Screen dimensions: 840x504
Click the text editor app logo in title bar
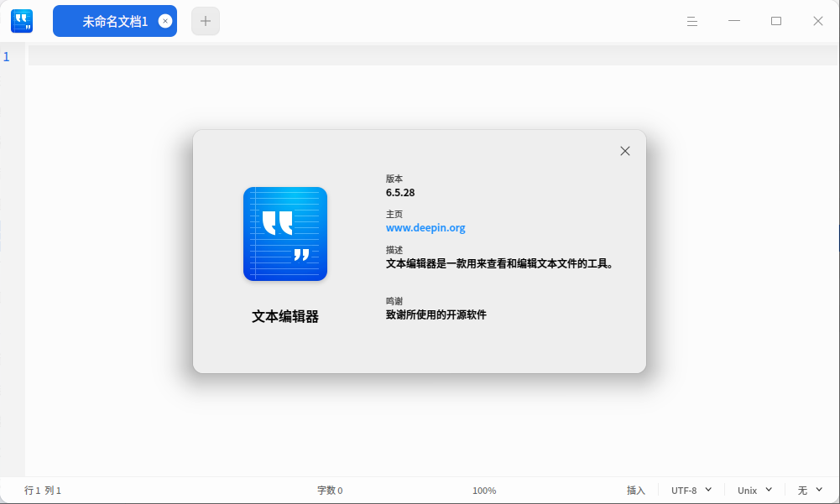[22, 21]
